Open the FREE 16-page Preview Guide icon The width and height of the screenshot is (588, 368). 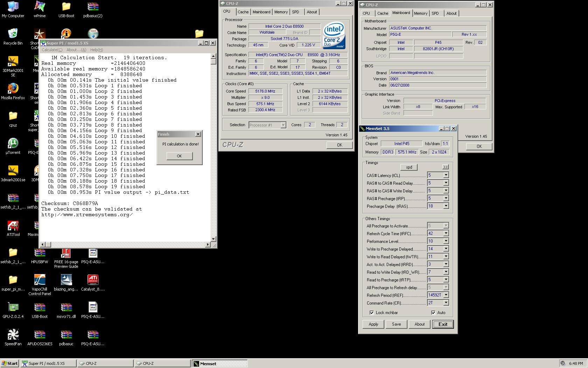coord(66,258)
